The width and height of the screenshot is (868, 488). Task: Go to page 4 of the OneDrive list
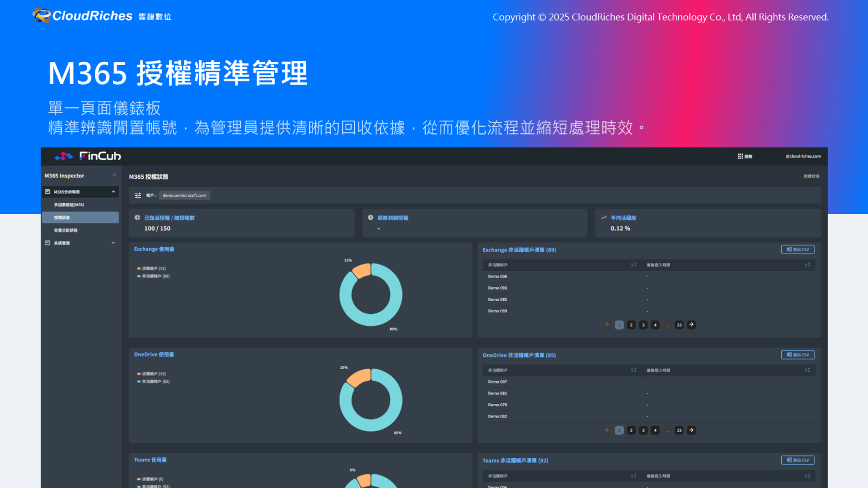click(655, 430)
